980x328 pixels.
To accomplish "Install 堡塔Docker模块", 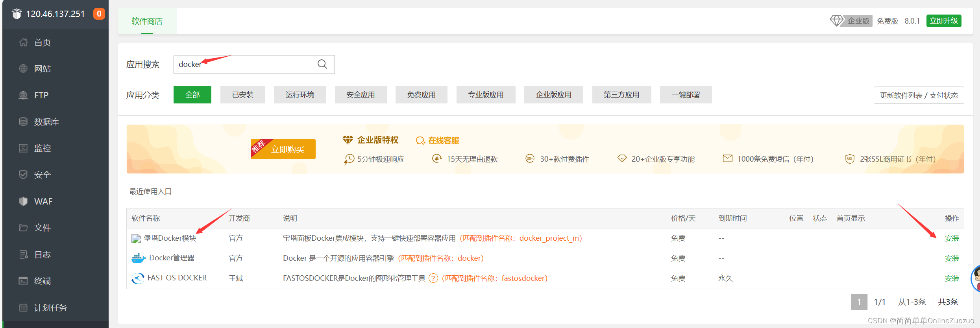I will [952, 238].
